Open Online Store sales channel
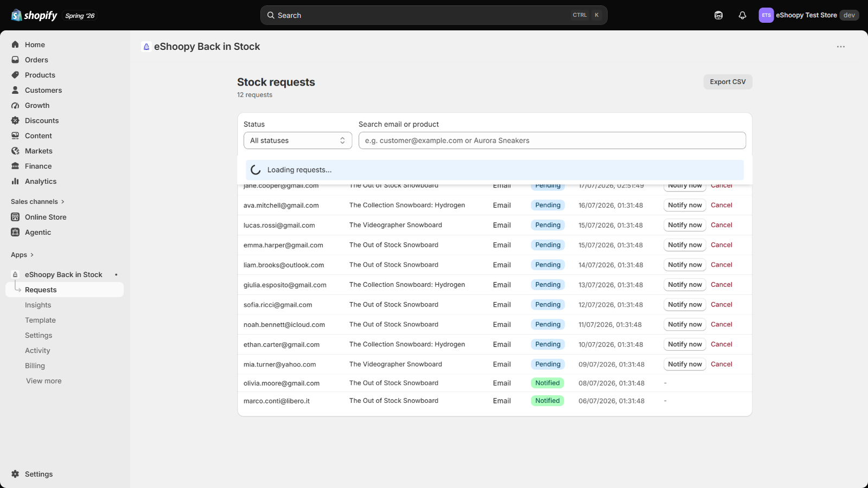This screenshot has width=868, height=488. [x=46, y=217]
